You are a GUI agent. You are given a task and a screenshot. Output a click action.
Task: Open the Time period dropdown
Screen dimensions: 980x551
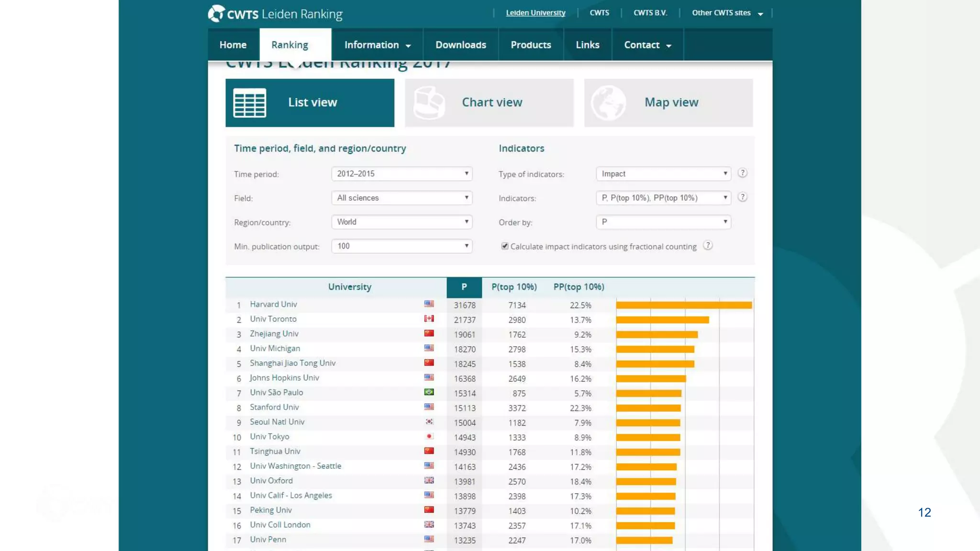click(x=401, y=174)
